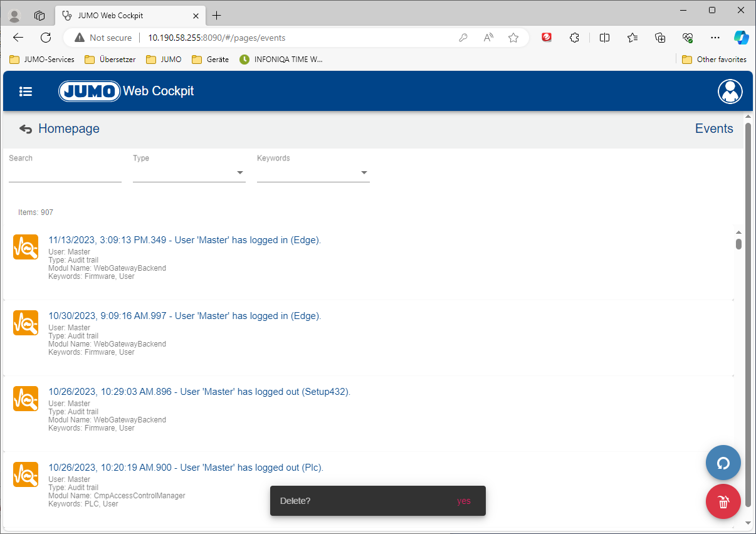Open the JUMO-Services bookmark folder

[x=42, y=60]
